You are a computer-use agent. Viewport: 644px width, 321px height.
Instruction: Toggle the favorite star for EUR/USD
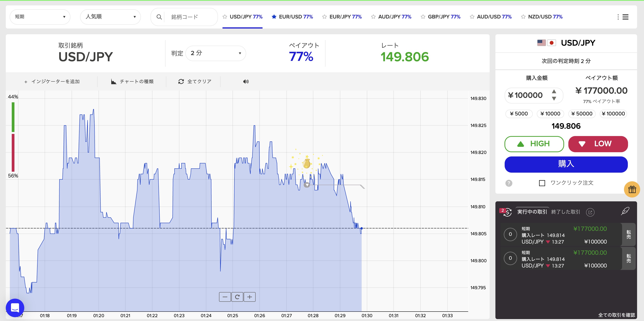pos(274,17)
